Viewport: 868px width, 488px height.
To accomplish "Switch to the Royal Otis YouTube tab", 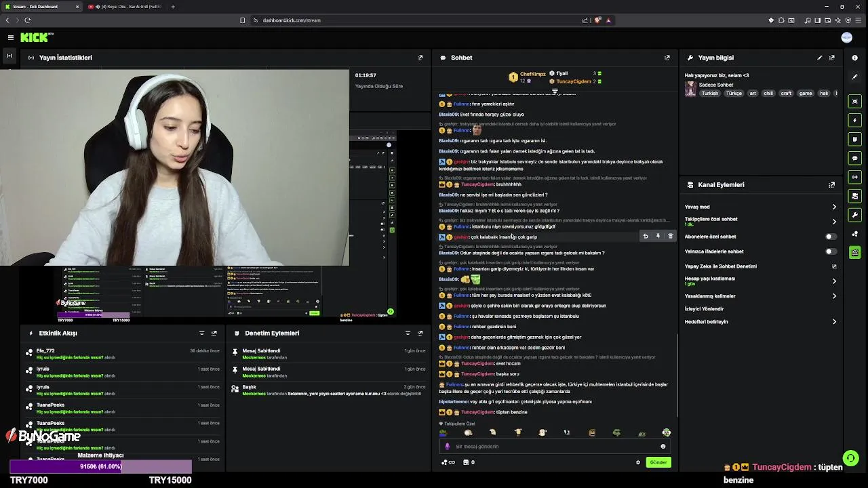I will tap(125, 7).
